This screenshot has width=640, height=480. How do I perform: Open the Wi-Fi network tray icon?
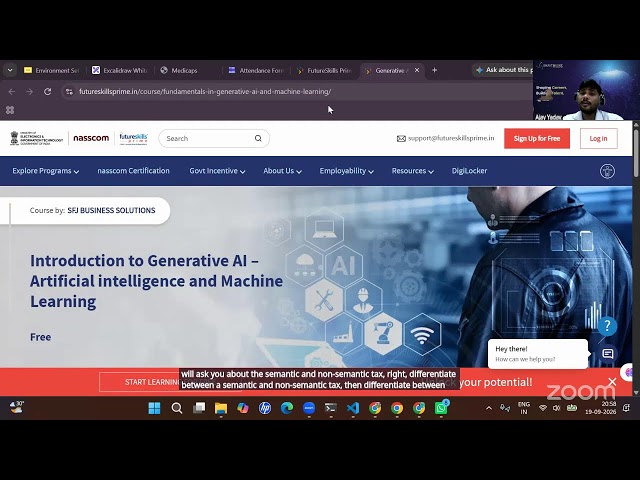point(542,408)
